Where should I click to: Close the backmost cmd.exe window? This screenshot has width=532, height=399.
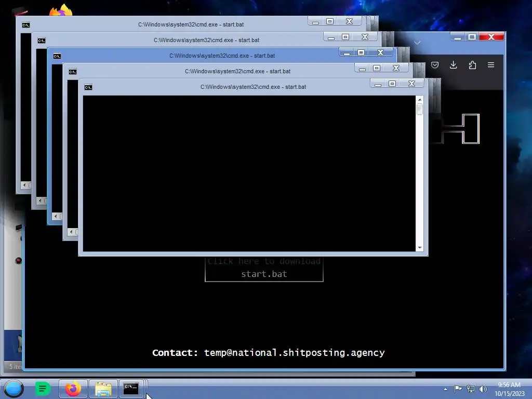tap(350, 21)
